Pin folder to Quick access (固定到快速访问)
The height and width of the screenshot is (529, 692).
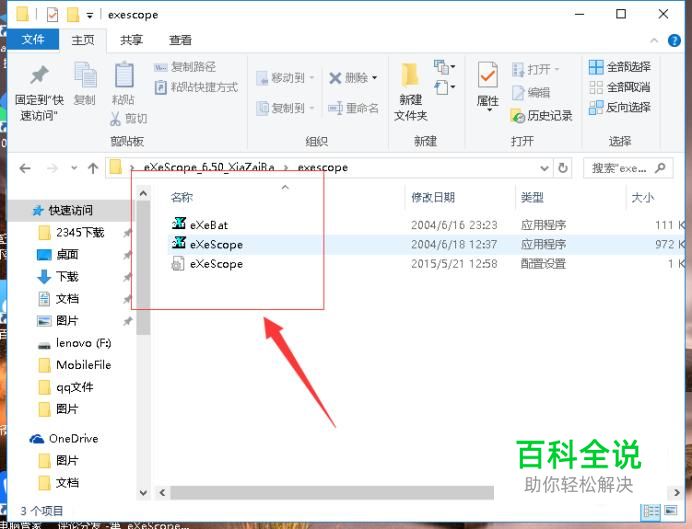point(39,94)
